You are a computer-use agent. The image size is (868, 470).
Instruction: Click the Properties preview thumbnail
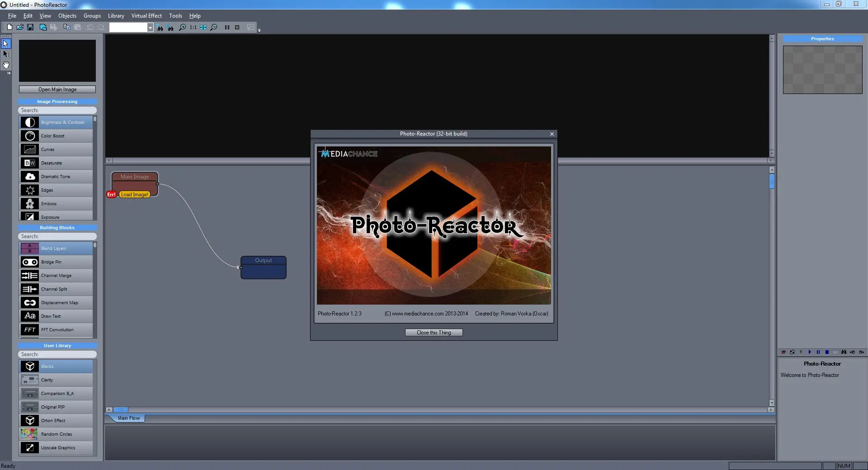pyautogui.click(x=823, y=70)
